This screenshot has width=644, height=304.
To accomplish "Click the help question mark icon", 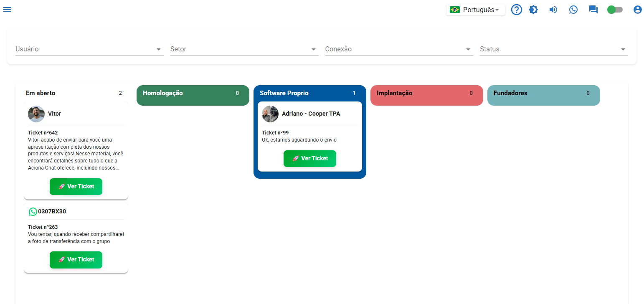I will click(x=517, y=10).
